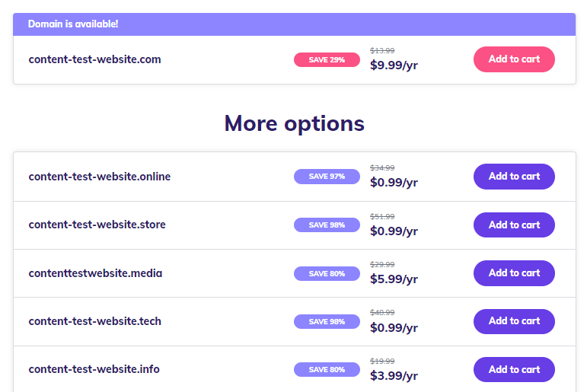Add contenttestwebsite.media to cart
The image size is (587, 392).
pyautogui.click(x=514, y=272)
